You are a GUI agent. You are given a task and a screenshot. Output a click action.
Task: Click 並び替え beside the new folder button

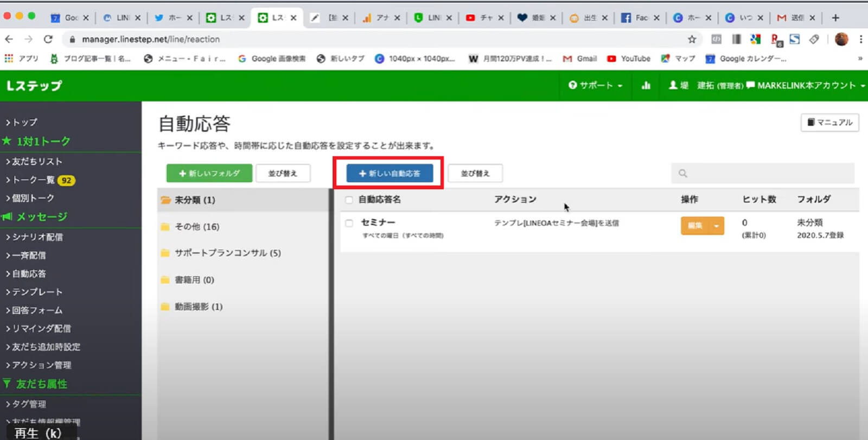click(x=283, y=174)
